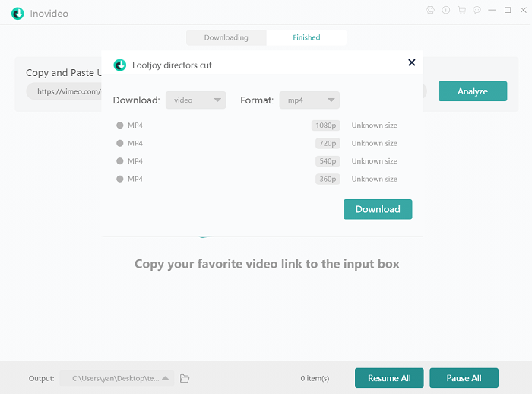Switch to the Downloading tab

pos(226,37)
